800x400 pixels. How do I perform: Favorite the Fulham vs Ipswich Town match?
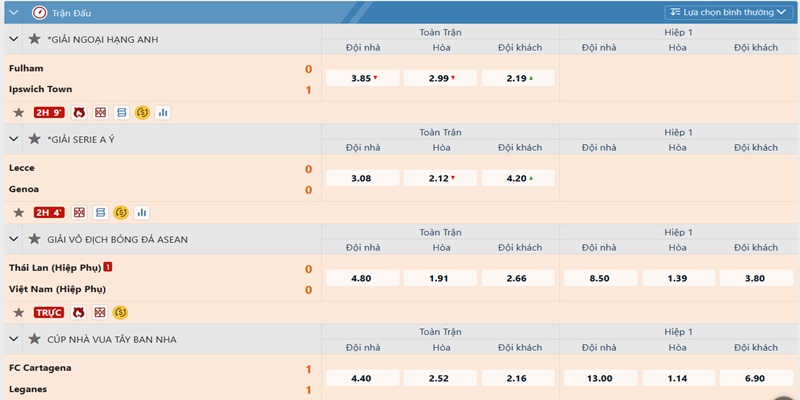18,112
